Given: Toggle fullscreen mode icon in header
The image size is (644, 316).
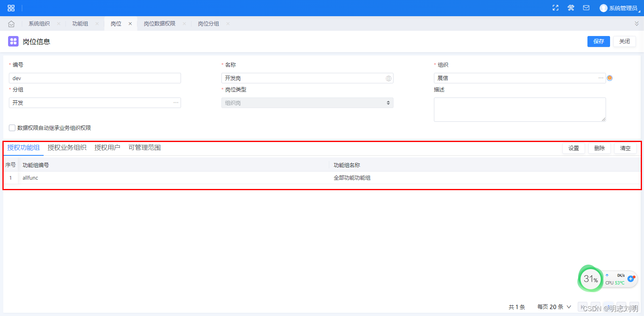Looking at the screenshot, I should coord(556,8).
